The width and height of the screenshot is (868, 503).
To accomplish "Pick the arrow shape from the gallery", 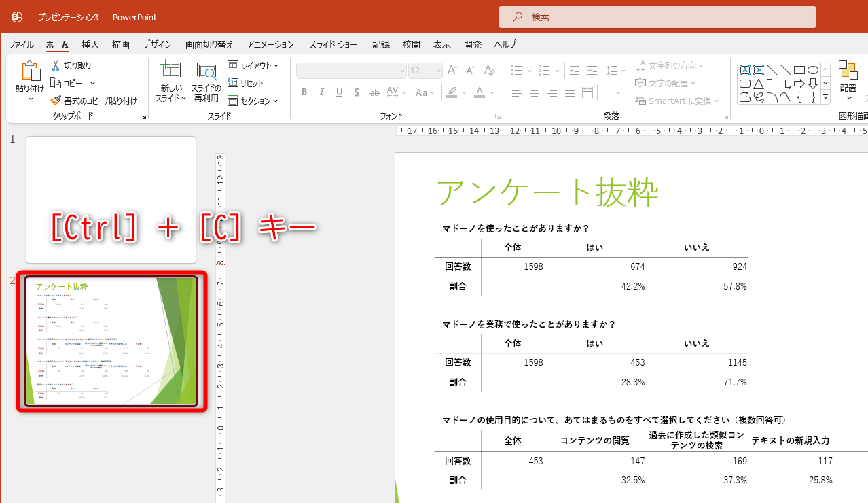I will tap(799, 84).
